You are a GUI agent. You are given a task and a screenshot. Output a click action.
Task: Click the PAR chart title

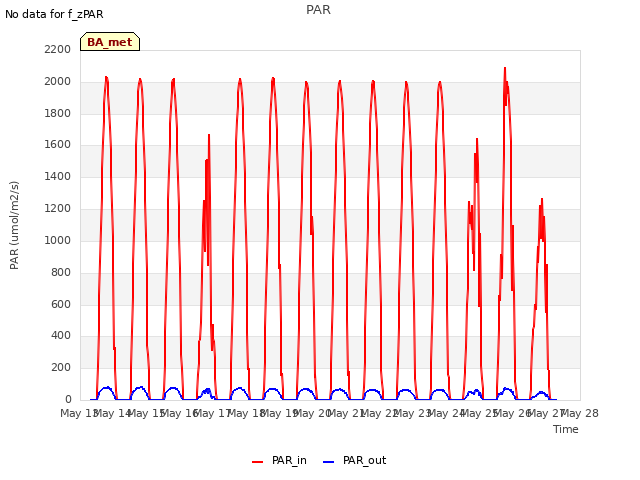click(x=318, y=10)
